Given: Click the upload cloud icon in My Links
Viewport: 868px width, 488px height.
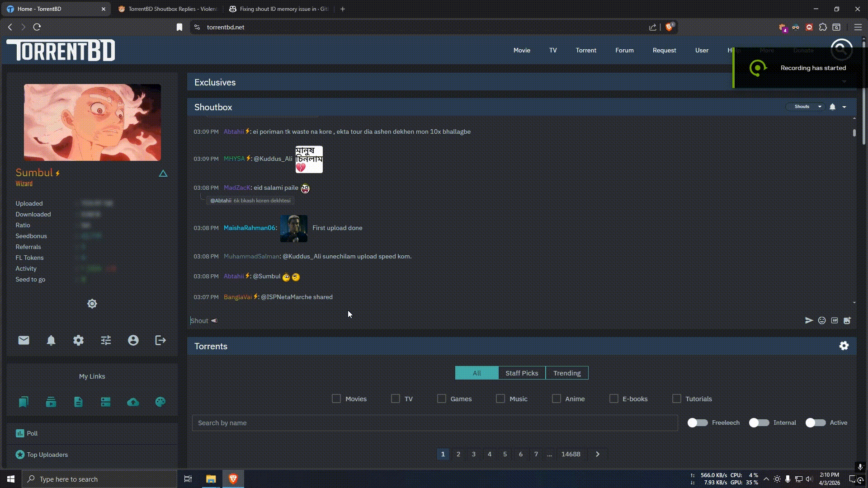Looking at the screenshot, I should click(133, 402).
